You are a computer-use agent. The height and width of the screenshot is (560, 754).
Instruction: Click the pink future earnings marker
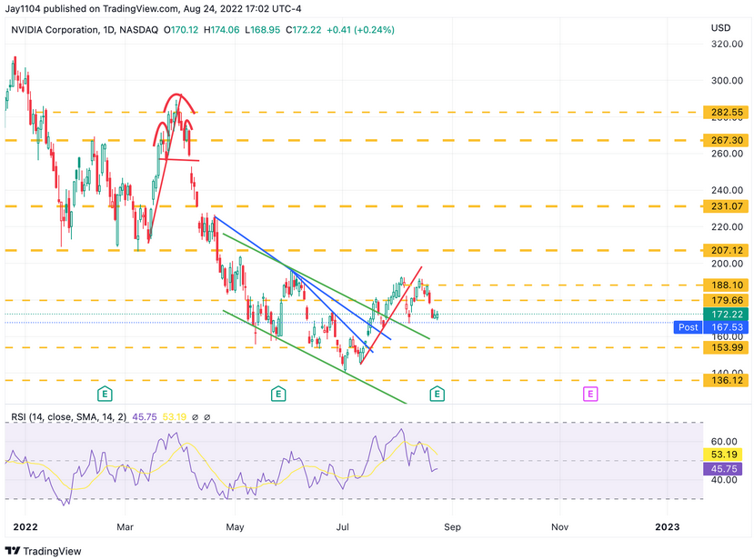pyautogui.click(x=590, y=395)
